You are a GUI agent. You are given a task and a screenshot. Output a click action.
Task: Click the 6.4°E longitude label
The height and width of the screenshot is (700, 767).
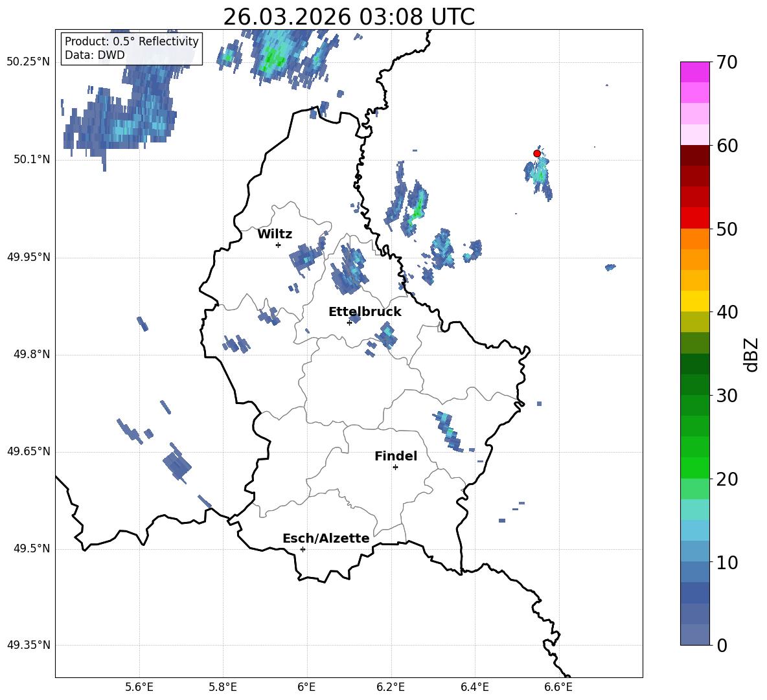click(x=474, y=687)
